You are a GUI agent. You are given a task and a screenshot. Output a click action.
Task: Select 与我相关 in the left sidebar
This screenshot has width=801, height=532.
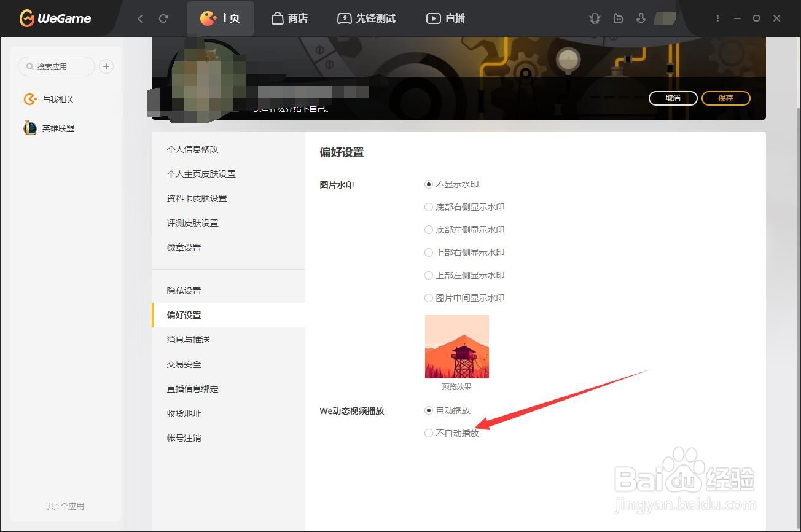click(60, 99)
